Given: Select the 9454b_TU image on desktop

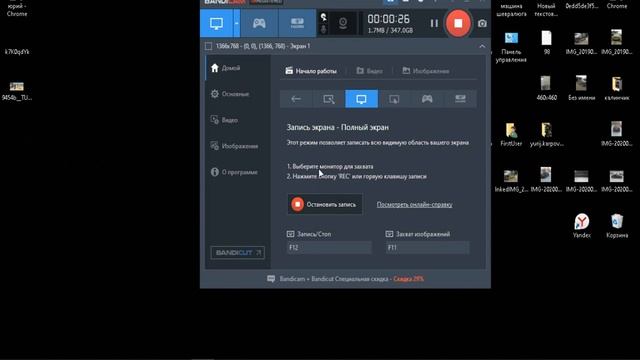Looking at the screenshot, I should (17, 91).
